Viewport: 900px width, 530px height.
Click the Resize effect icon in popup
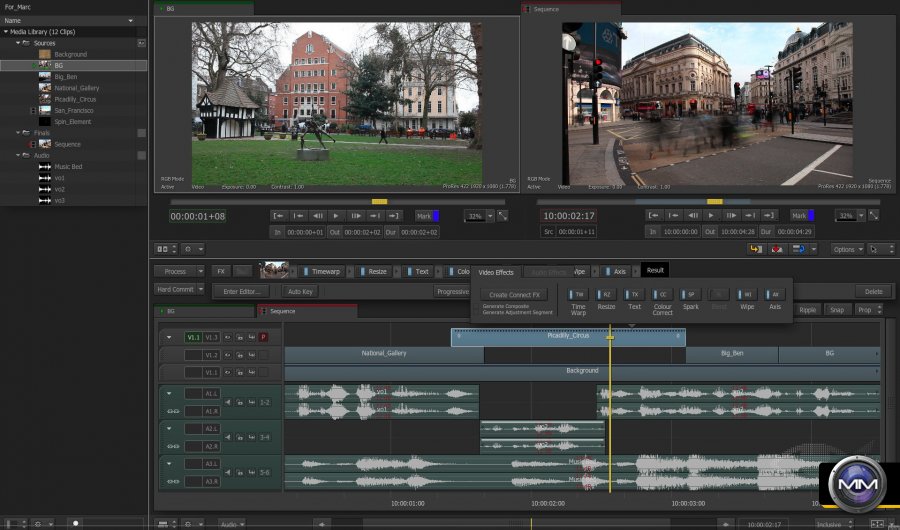tap(606, 295)
